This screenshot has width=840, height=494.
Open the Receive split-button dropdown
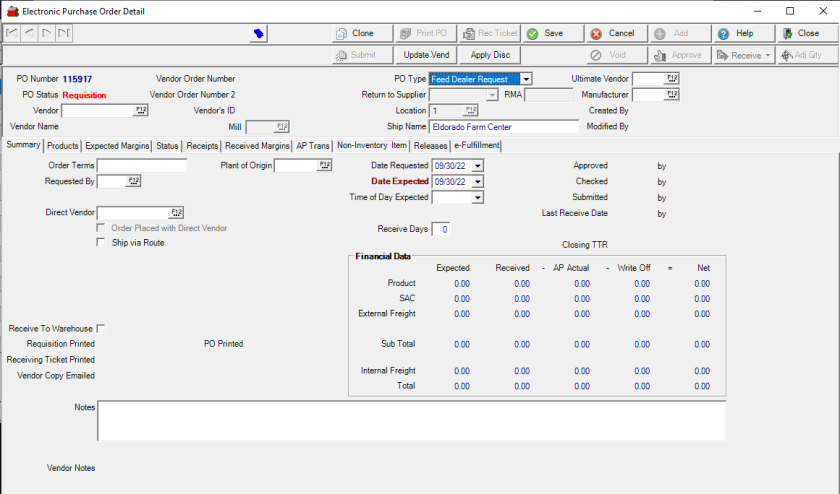(x=769, y=55)
